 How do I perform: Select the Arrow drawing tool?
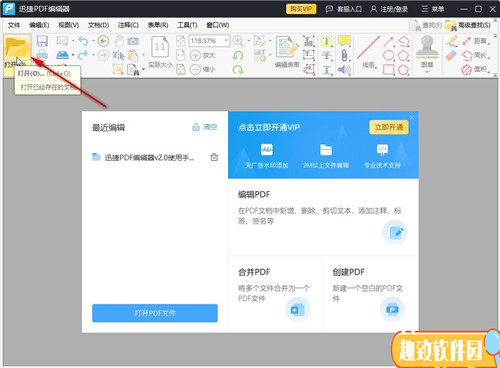pyautogui.click(x=388, y=41)
